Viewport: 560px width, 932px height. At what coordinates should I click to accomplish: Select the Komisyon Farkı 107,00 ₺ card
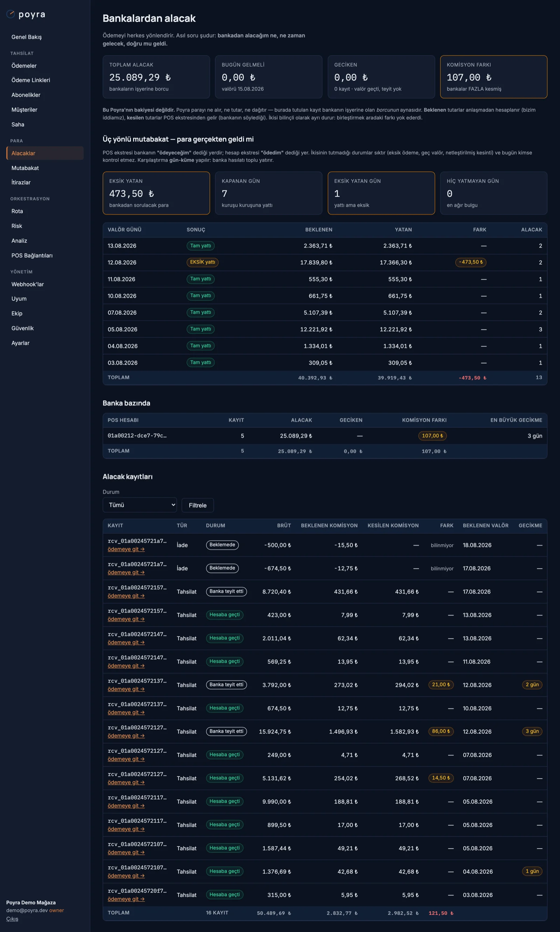pyautogui.click(x=493, y=77)
